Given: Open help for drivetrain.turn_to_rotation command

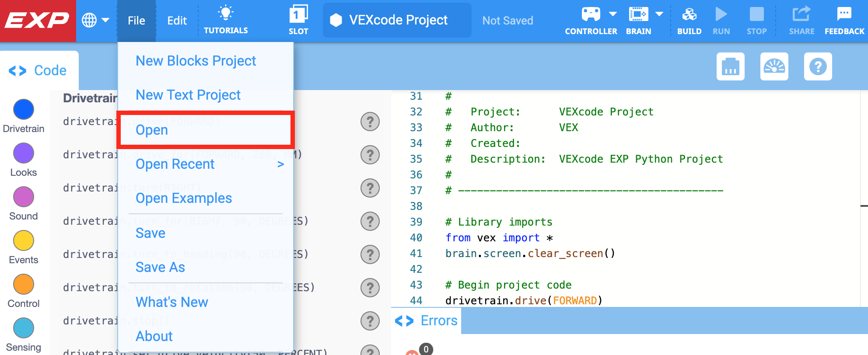Looking at the screenshot, I should (370, 288).
